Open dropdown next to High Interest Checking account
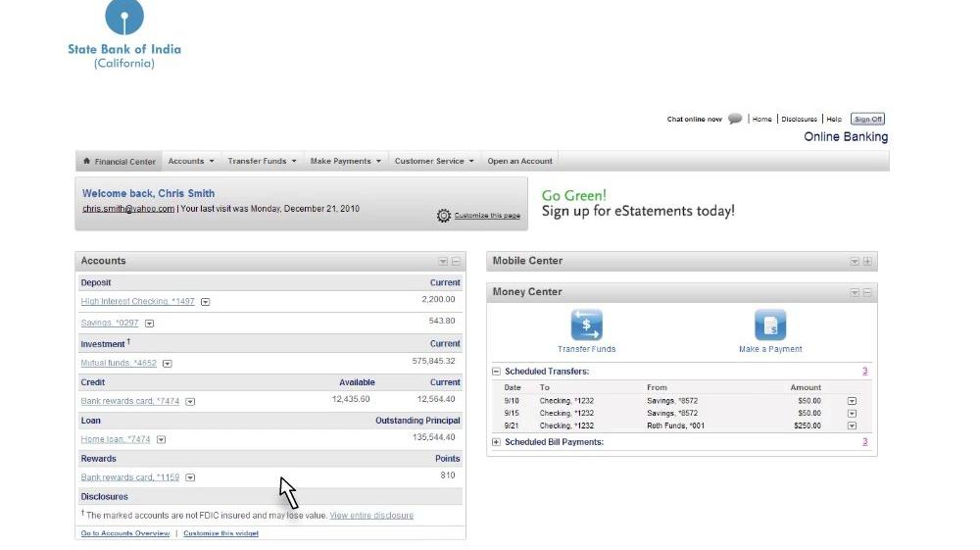 point(206,302)
